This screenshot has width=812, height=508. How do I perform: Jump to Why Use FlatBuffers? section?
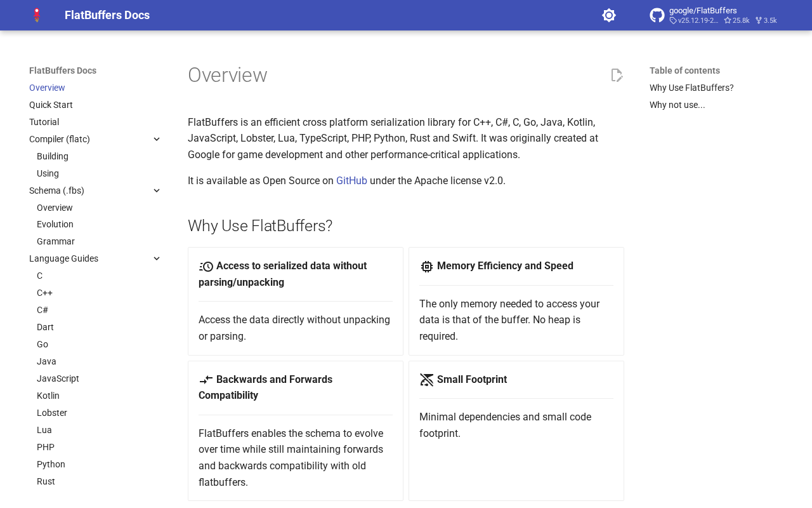691,88
